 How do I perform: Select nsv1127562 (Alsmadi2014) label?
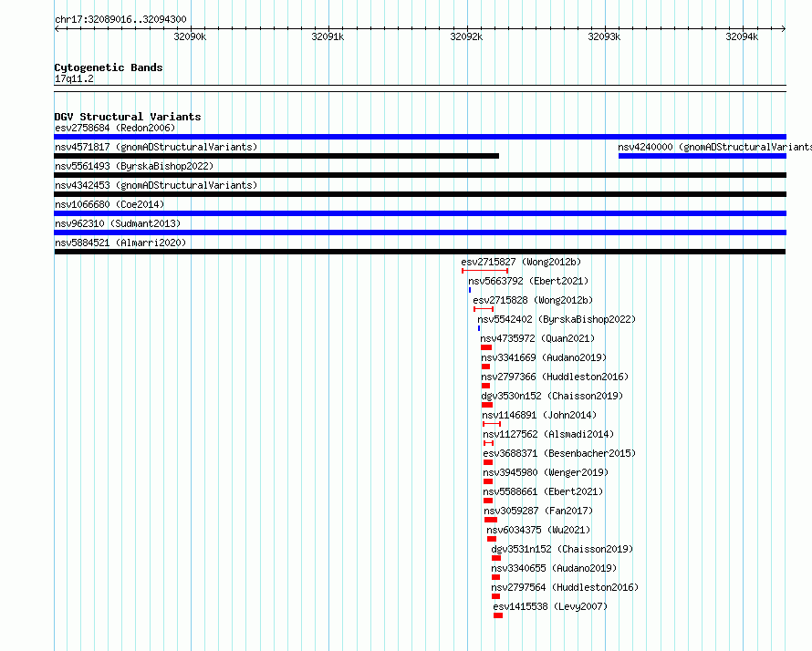coord(548,434)
